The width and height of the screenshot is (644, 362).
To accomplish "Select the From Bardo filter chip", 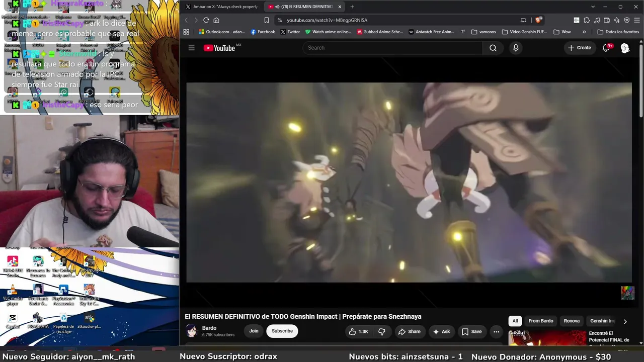I will pyautogui.click(x=541, y=321).
